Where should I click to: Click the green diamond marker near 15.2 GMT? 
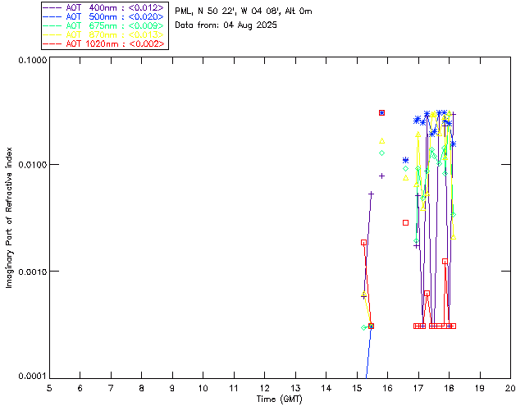coord(363,327)
